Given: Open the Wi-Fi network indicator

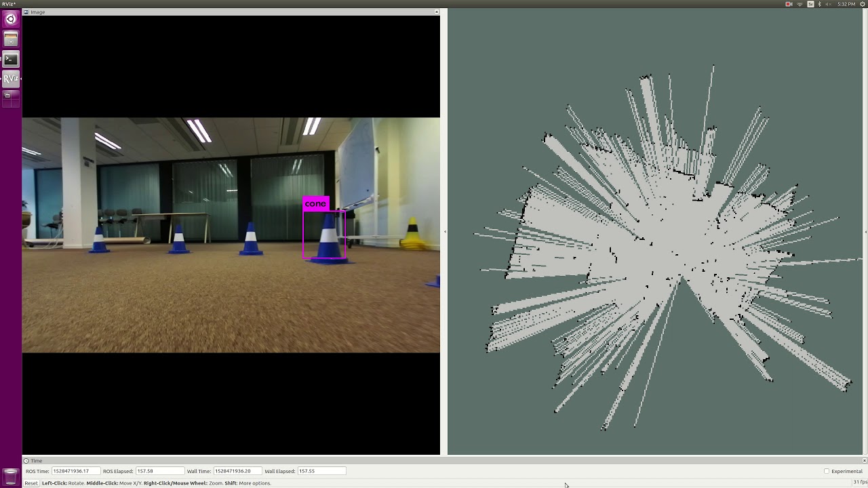Looking at the screenshot, I should tap(800, 4).
